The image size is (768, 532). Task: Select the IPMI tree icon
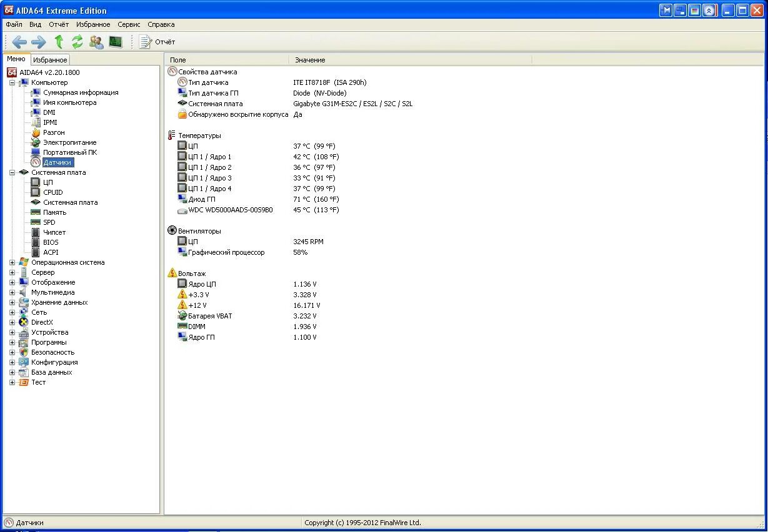(x=36, y=122)
